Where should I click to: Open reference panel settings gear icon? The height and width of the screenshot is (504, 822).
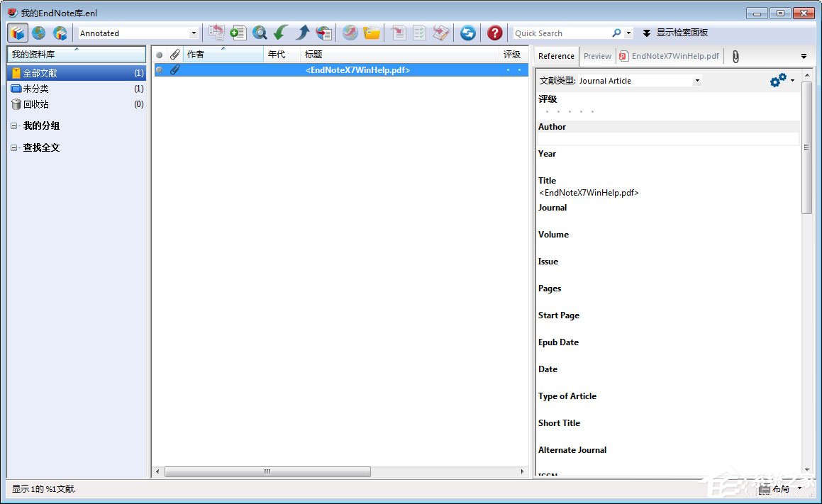pos(777,80)
